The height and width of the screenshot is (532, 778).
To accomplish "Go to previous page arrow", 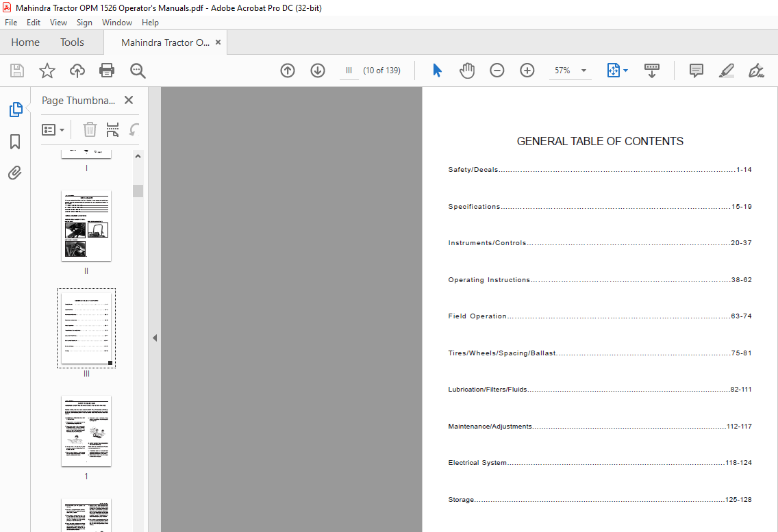I will (287, 71).
